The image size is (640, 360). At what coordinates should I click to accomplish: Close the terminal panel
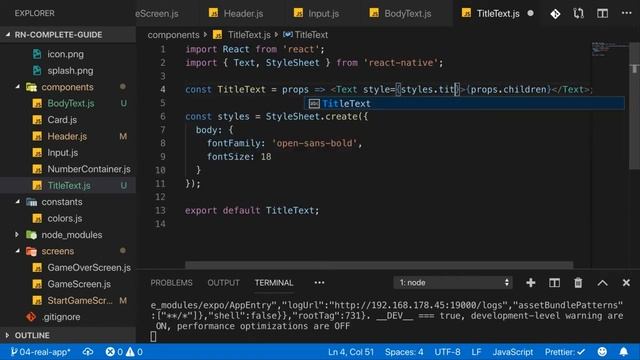pyautogui.click(x=626, y=282)
